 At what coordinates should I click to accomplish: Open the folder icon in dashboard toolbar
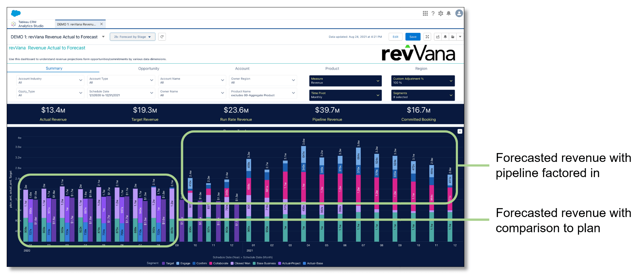pos(453,37)
